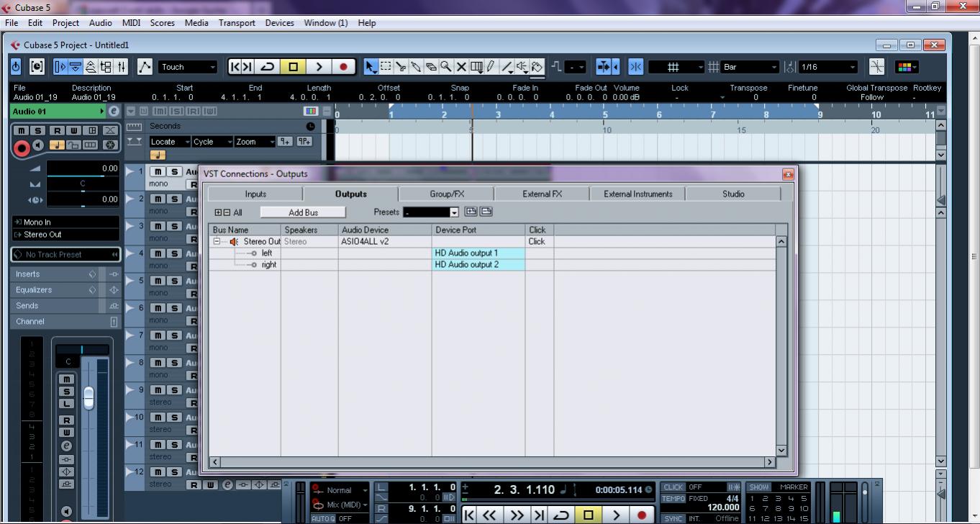Solo Audio 01 in the Inspector
The image size is (980, 524).
[37, 130]
